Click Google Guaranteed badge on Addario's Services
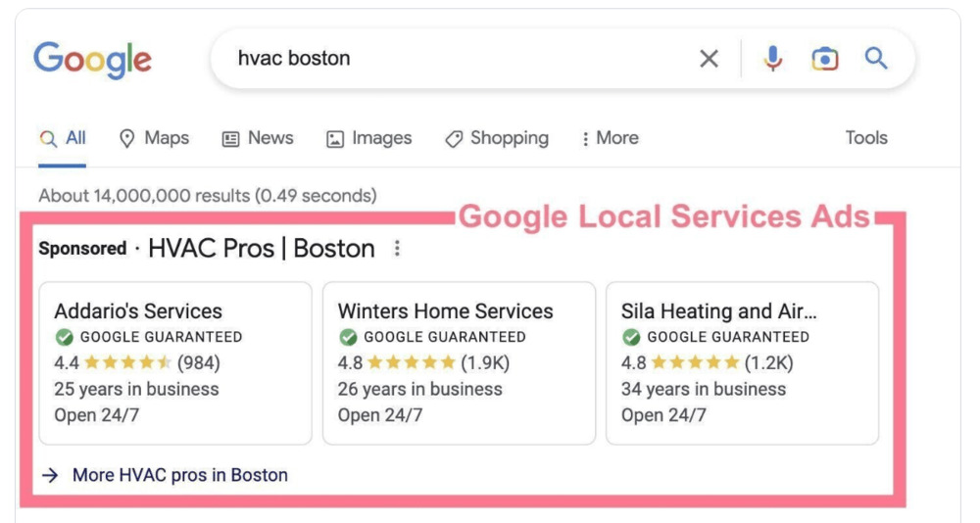Image resolution: width=980 pixels, height=523 pixels. tap(148, 337)
